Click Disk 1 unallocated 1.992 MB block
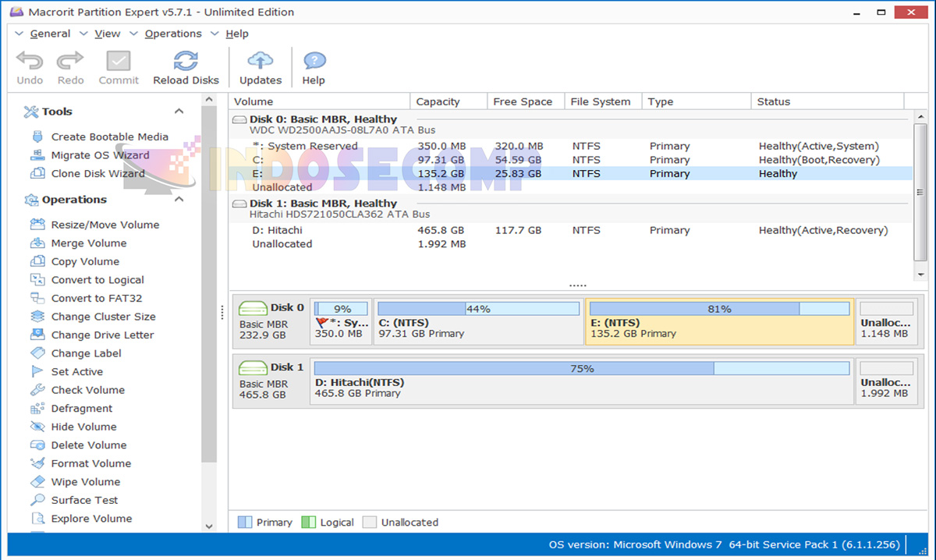 click(x=888, y=381)
